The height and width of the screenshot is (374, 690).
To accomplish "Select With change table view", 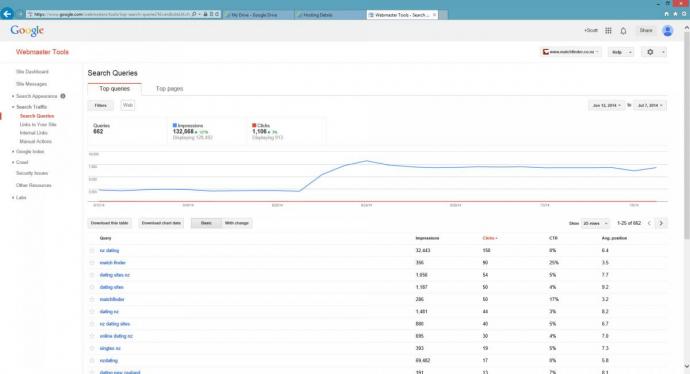I will 237,223.
